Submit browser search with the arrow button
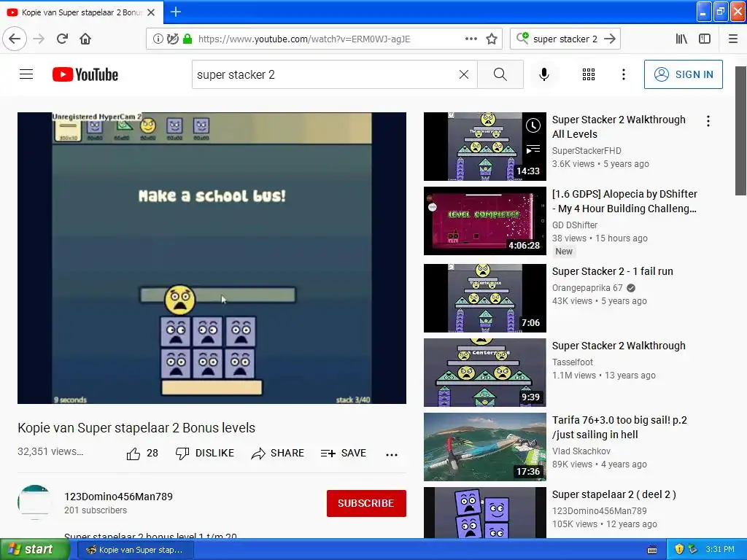The height and width of the screenshot is (560, 747). pos(609,39)
